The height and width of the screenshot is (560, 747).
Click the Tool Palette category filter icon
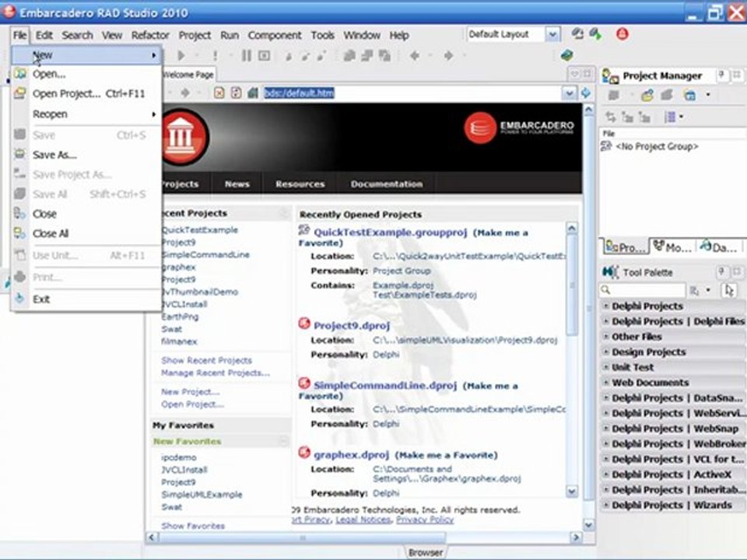[x=695, y=290]
